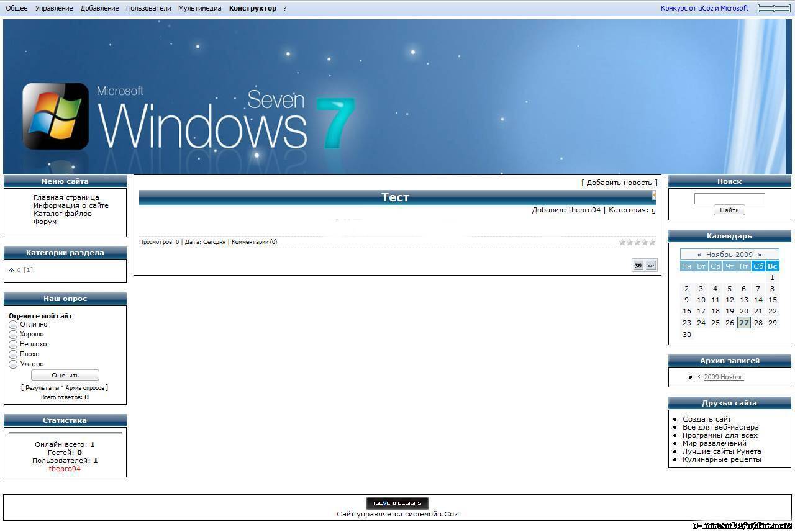The image size is (795, 532).
Task: Open the Создать сайт friend link
Action: coord(707,419)
